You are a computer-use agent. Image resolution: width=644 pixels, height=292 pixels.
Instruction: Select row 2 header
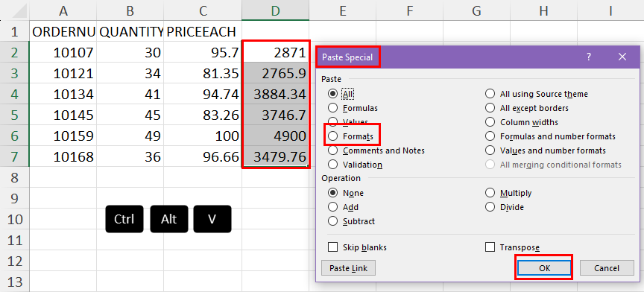15,53
